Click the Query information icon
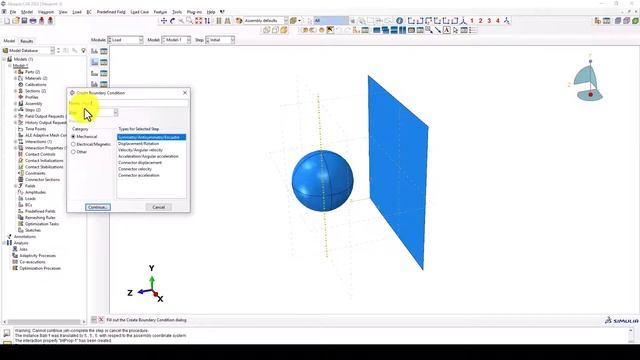 (x=400, y=21)
